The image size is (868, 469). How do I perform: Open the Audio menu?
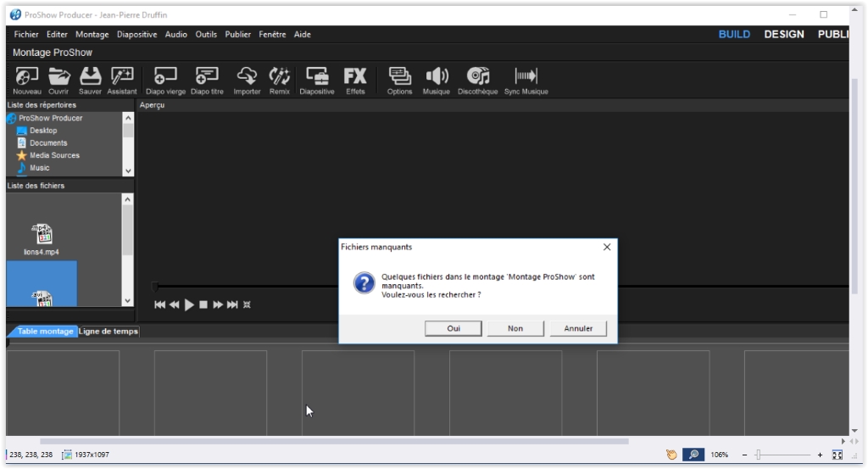(x=176, y=34)
